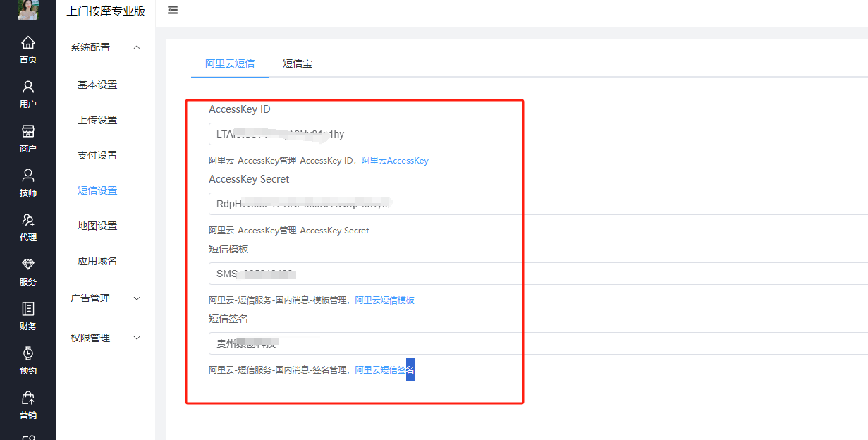Open the 代理 agent icon

(28, 219)
